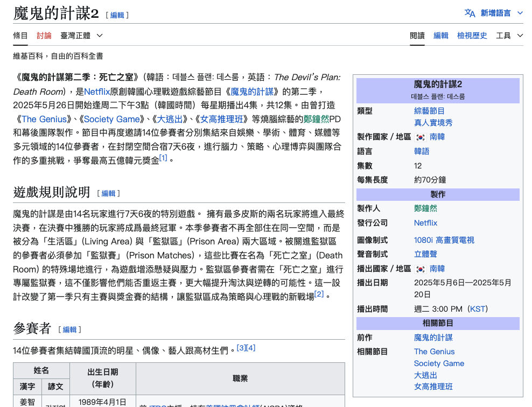Click the 製作 infobox section header
Screen dimensions: 532x407
point(438,195)
